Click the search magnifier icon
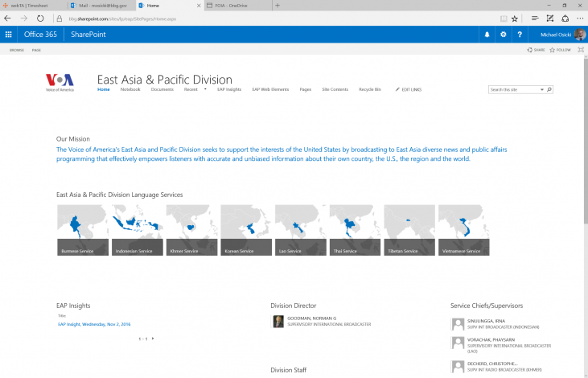Screen dimensions: 588x378 click(x=549, y=89)
